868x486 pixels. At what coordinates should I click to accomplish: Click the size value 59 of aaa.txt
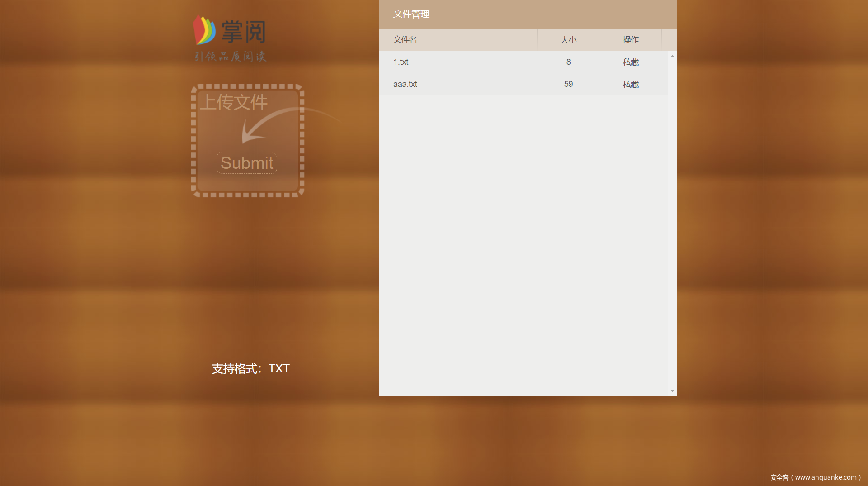click(x=568, y=84)
